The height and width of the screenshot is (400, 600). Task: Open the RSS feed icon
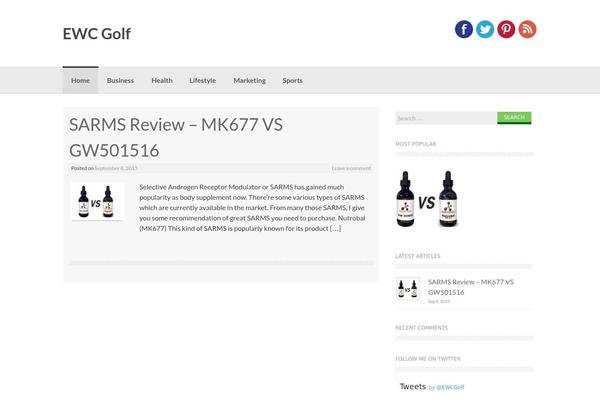tap(527, 29)
